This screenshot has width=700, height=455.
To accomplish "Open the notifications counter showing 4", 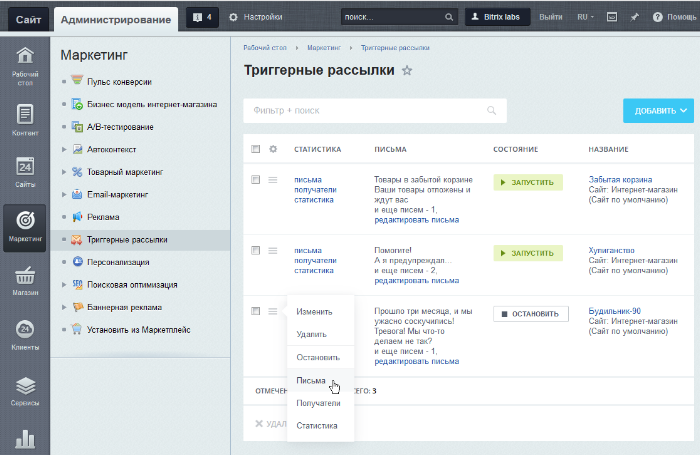I will click(x=202, y=17).
